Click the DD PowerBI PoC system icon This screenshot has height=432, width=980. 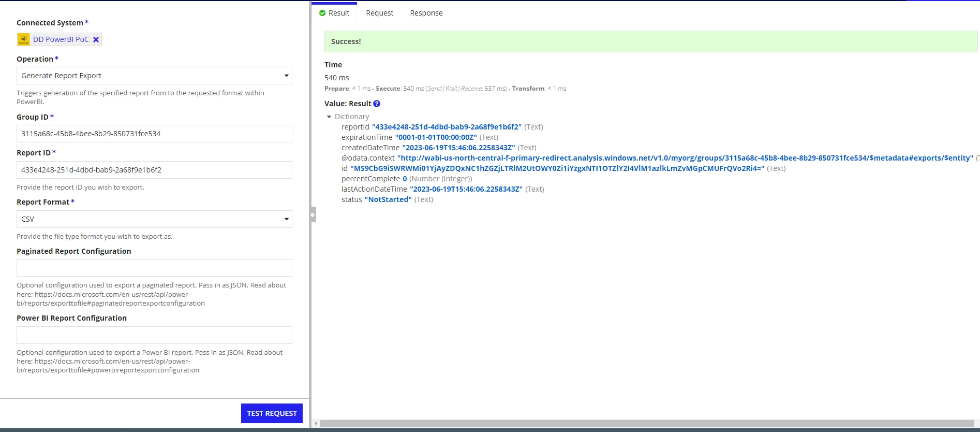[23, 39]
